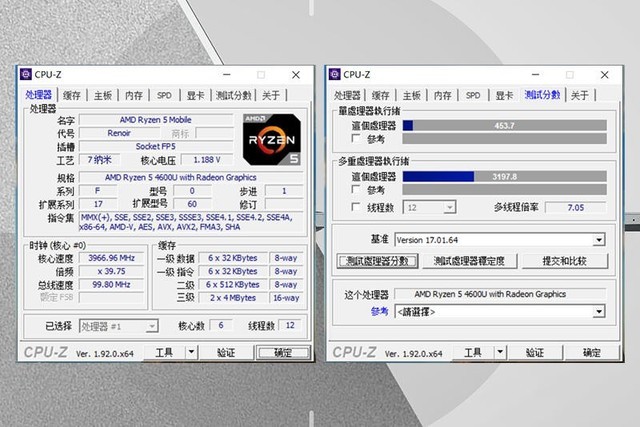
Task: Minimize the left CPU-Z window
Action: pos(227,75)
